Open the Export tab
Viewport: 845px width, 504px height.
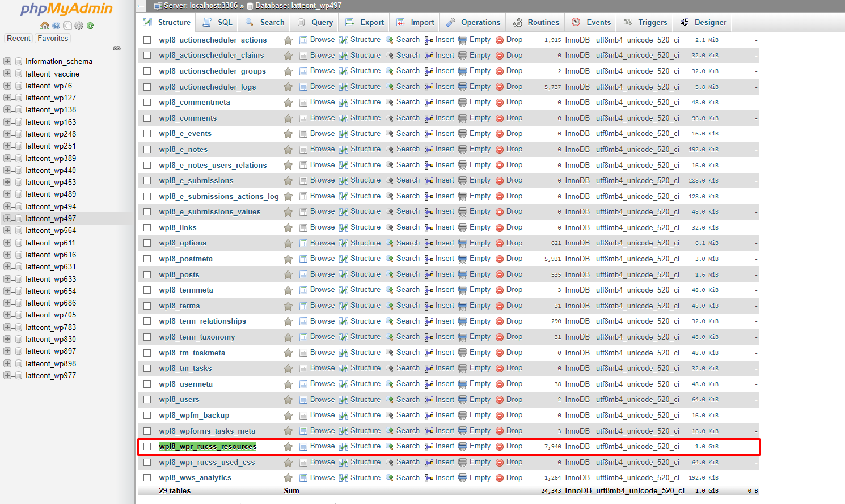click(x=365, y=22)
